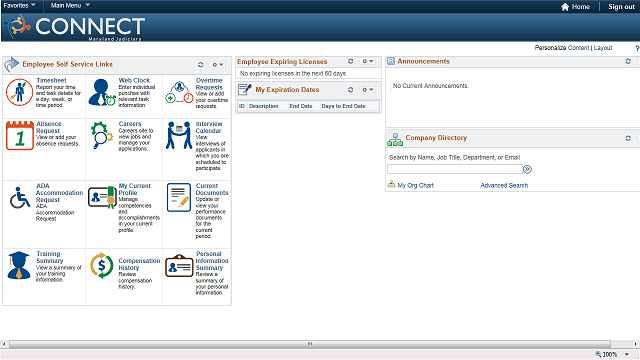Viewport: 640px width, 360px height.
Task: Click the My Expiration Dates notepad icon
Action: [x=244, y=89]
